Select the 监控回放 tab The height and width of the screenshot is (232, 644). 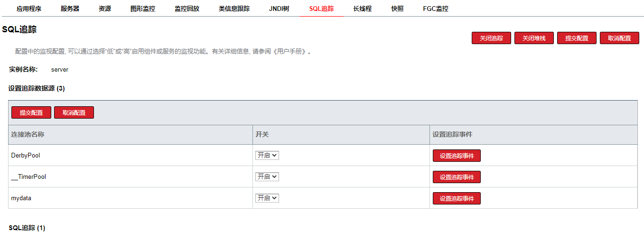187,9
